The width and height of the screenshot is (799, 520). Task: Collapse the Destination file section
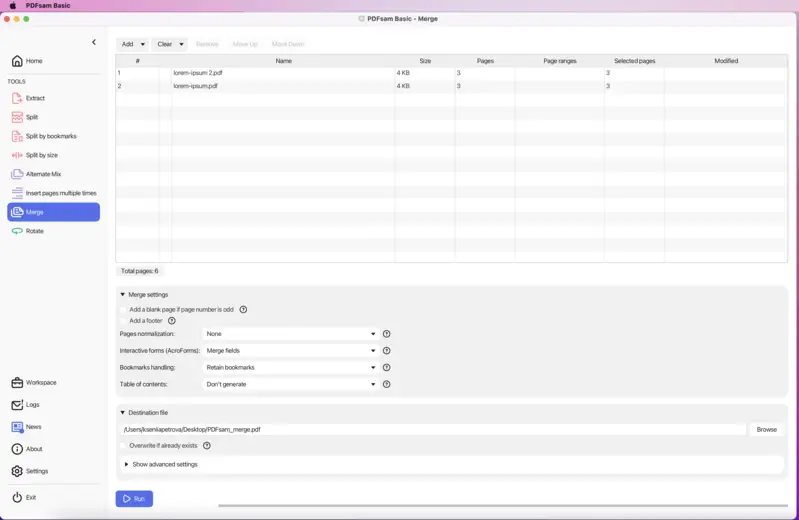[123, 412]
